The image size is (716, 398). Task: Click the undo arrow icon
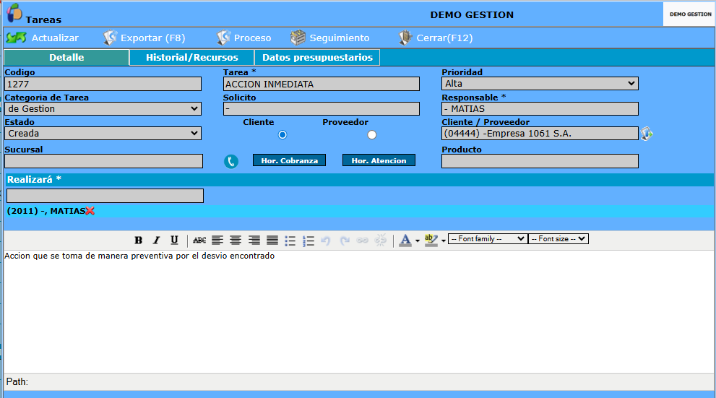pyautogui.click(x=326, y=240)
